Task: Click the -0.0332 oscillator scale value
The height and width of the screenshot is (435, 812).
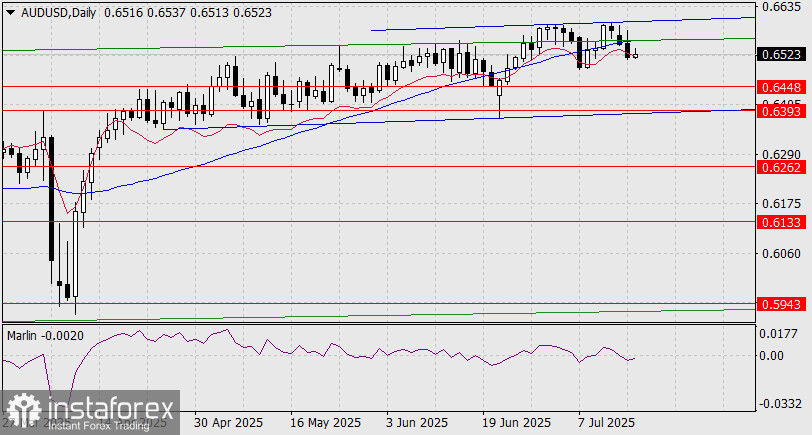Action: pyautogui.click(x=778, y=403)
